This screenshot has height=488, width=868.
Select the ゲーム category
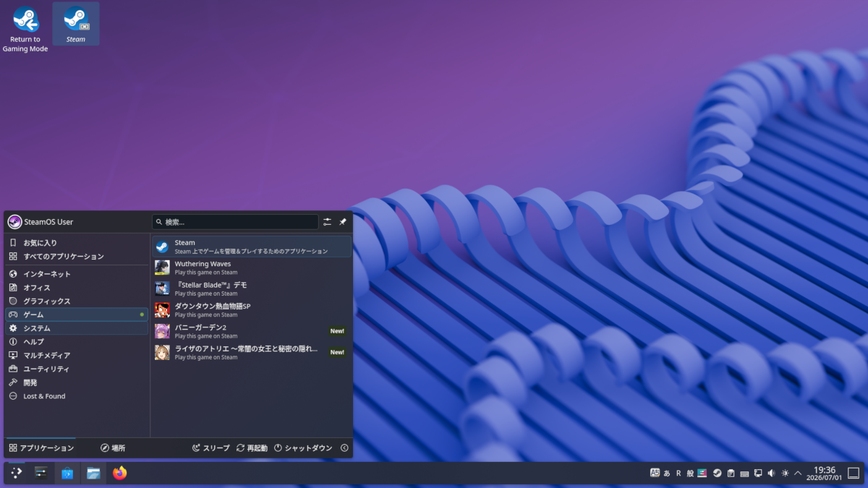pyautogui.click(x=77, y=314)
